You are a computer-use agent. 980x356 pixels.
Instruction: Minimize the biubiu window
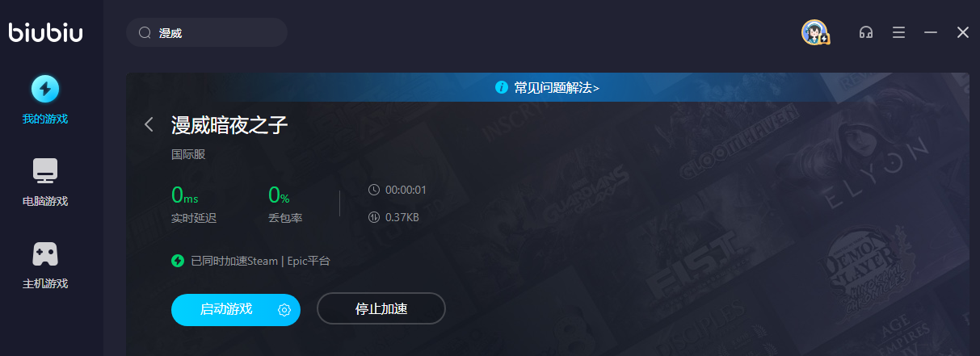coord(931,32)
